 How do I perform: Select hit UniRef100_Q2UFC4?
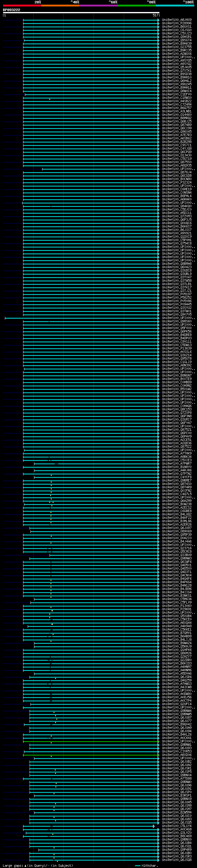177,704
